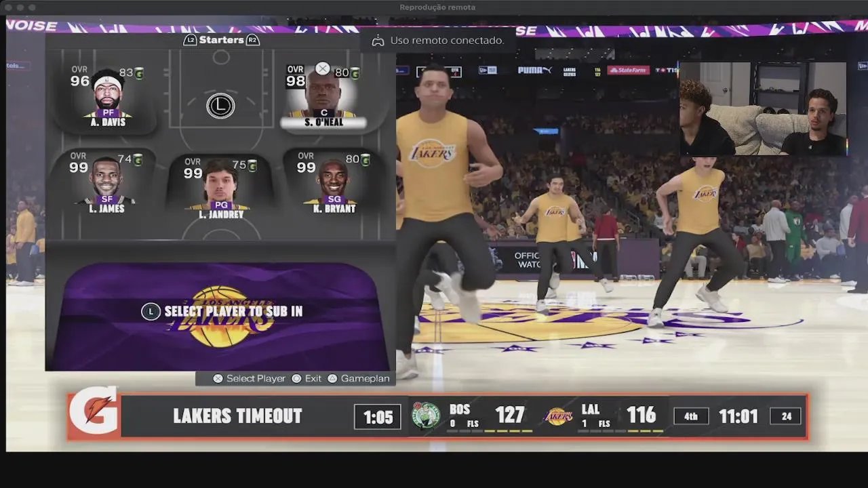Click Gatorade energy icon on K. Bryant card
Viewport: 868px width, 488px height.
366,160
